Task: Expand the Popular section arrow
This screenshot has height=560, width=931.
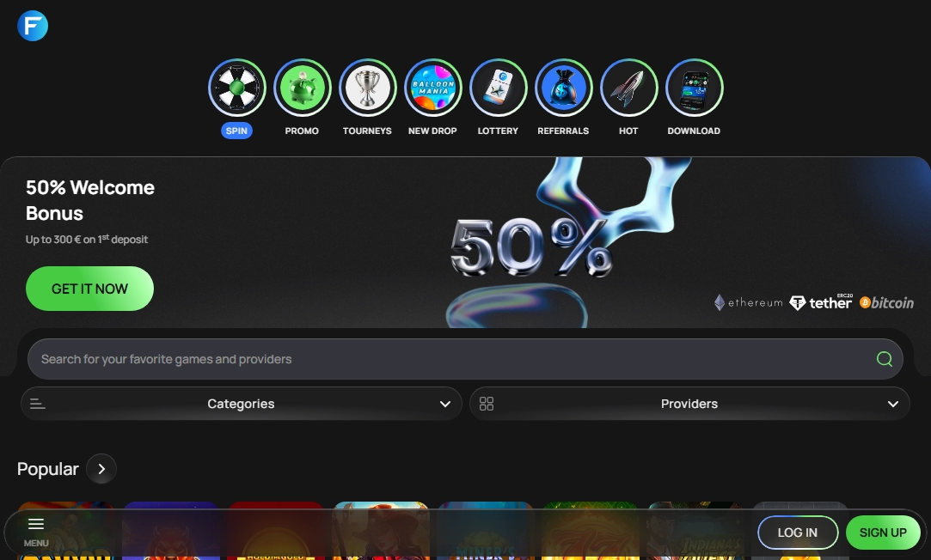Action: (101, 469)
